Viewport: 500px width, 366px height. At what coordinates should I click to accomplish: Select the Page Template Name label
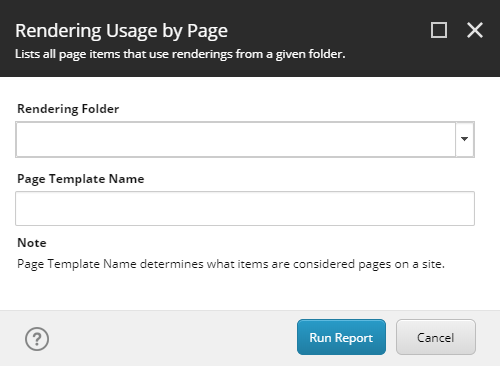[x=81, y=179]
